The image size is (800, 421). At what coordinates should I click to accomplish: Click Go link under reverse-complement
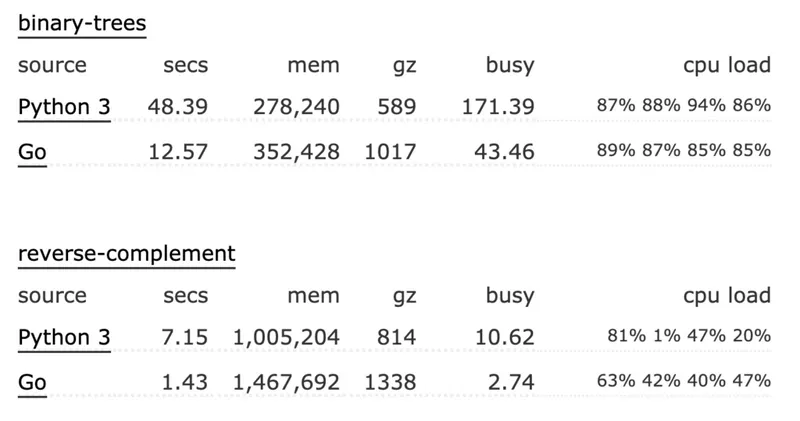tap(32, 382)
